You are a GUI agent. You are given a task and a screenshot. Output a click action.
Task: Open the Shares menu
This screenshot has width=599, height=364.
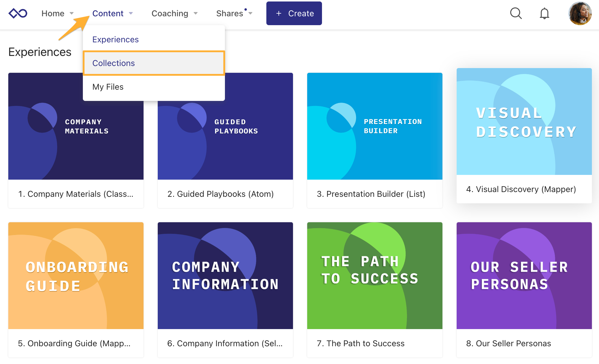[229, 13]
